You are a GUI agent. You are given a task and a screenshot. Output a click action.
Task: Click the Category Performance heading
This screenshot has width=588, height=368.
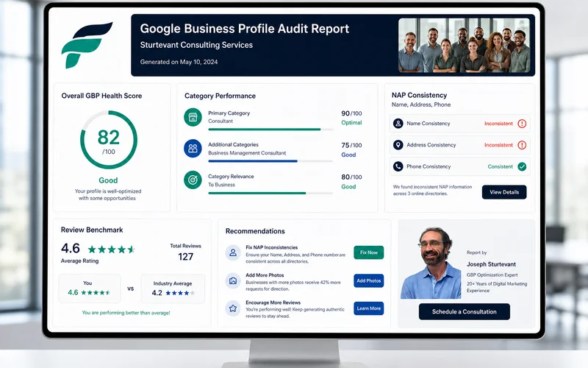click(x=220, y=96)
